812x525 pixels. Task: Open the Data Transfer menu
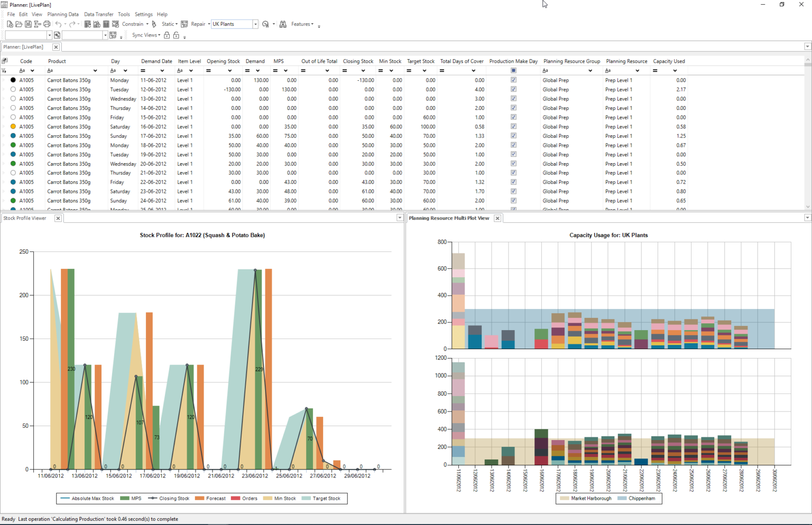98,14
